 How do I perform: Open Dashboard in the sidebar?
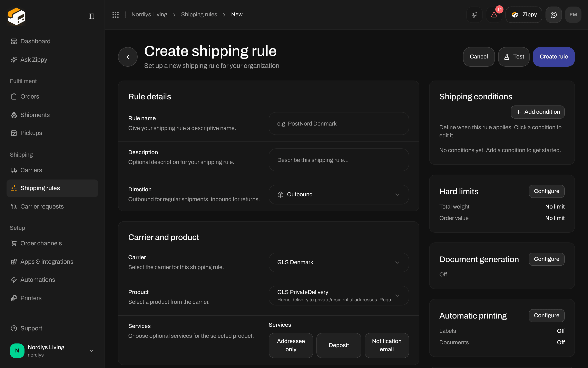(x=52, y=41)
